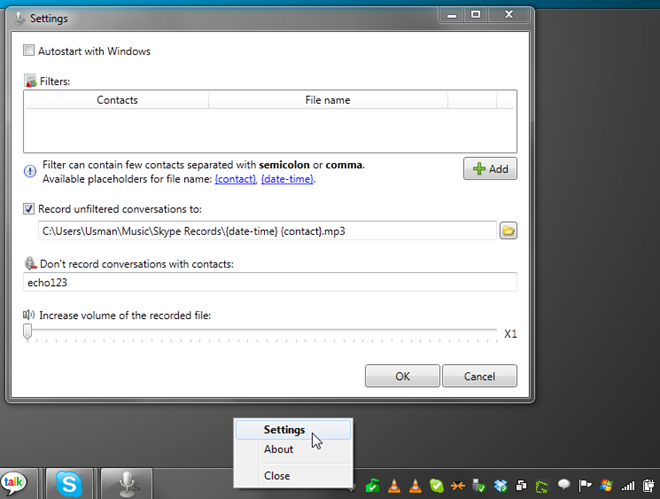Enable Autostart with Windows checkbox
660x499 pixels.
point(29,50)
